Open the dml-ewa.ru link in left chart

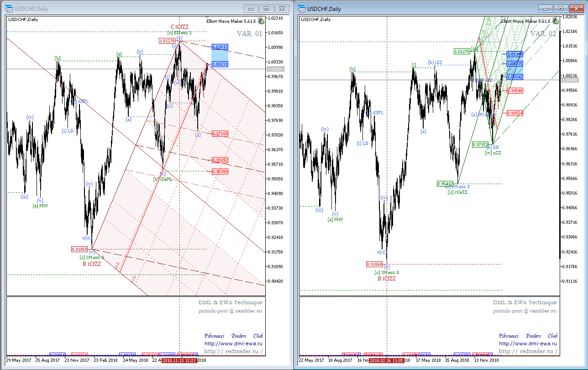click(x=233, y=344)
